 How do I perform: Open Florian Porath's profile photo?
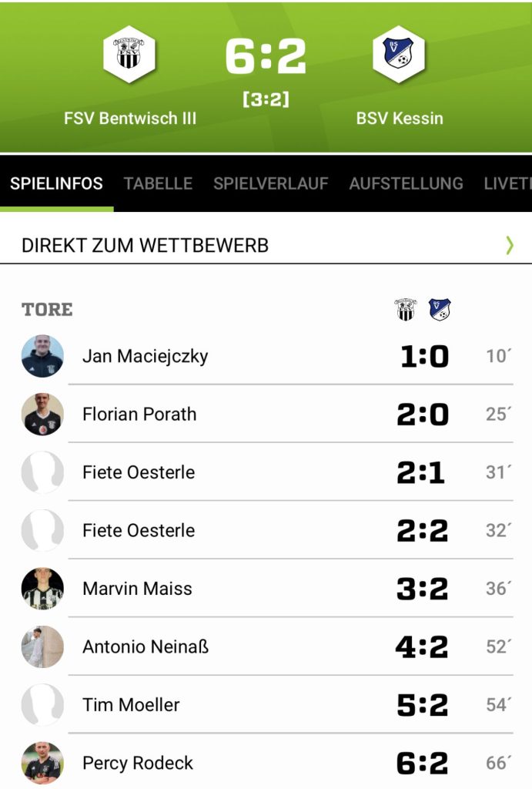pos(42,415)
